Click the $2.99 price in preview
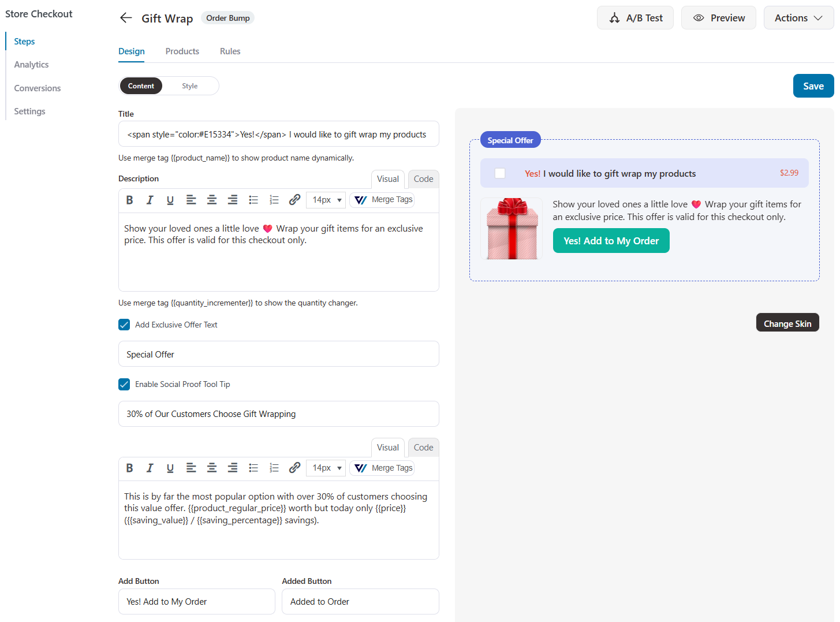Image resolution: width=840 pixels, height=622 pixels. pyautogui.click(x=789, y=173)
